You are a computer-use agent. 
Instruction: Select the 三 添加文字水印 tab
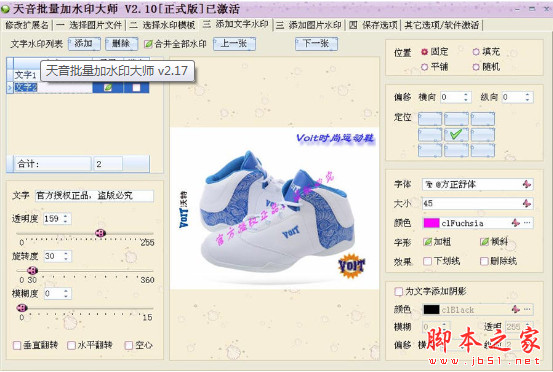(235, 24)
